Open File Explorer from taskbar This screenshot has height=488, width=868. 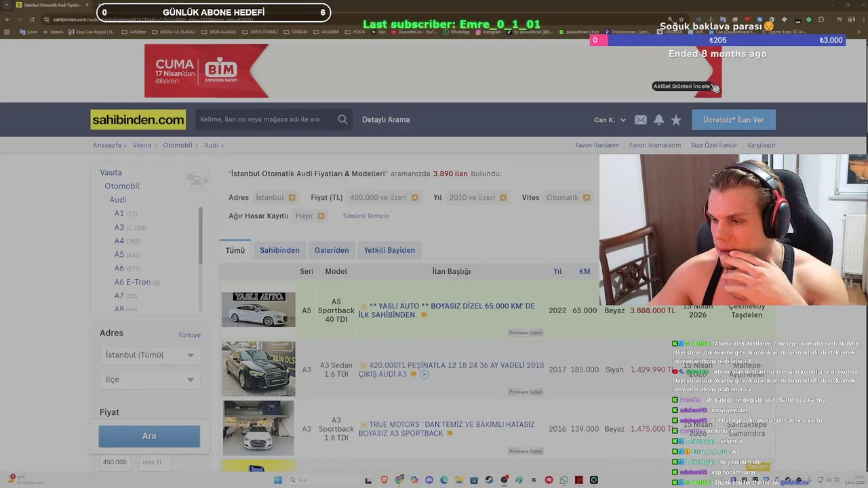coord(458,480)
